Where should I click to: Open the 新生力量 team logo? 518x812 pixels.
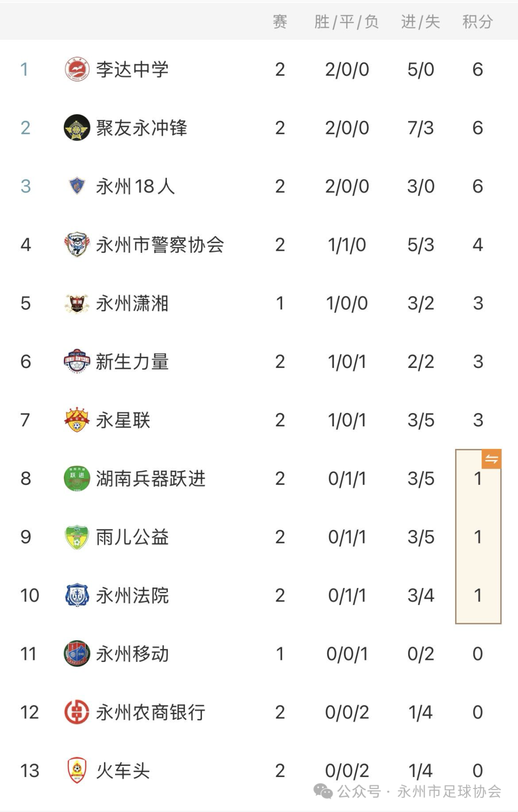[77, 361]
